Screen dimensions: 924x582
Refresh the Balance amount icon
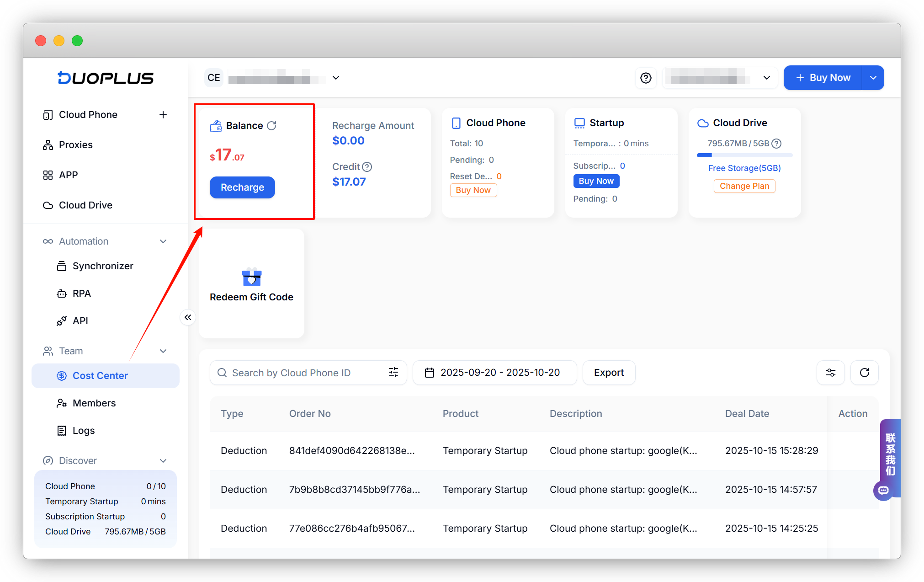pos(271,126)
